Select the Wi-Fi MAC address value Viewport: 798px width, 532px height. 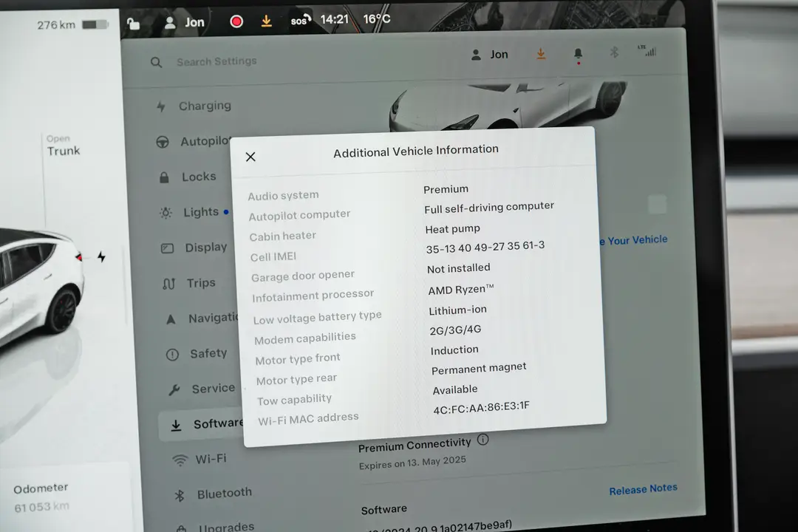(x=482, y=408)
